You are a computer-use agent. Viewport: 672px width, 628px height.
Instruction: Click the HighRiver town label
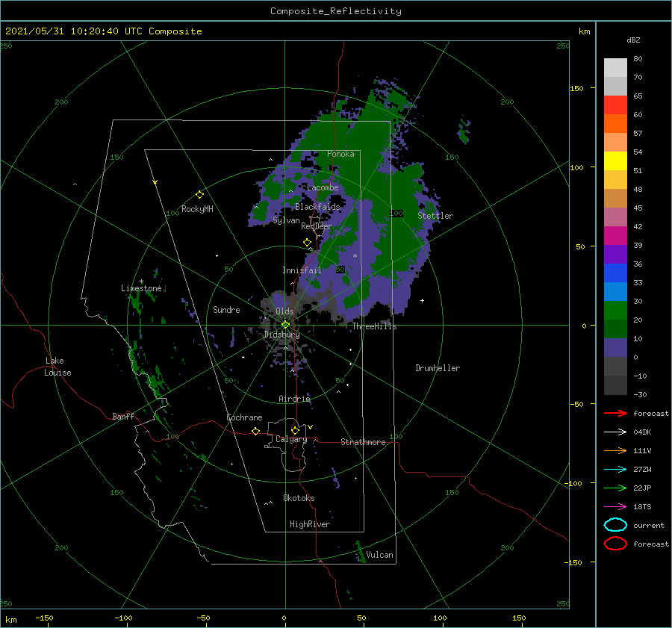(310, 524)
